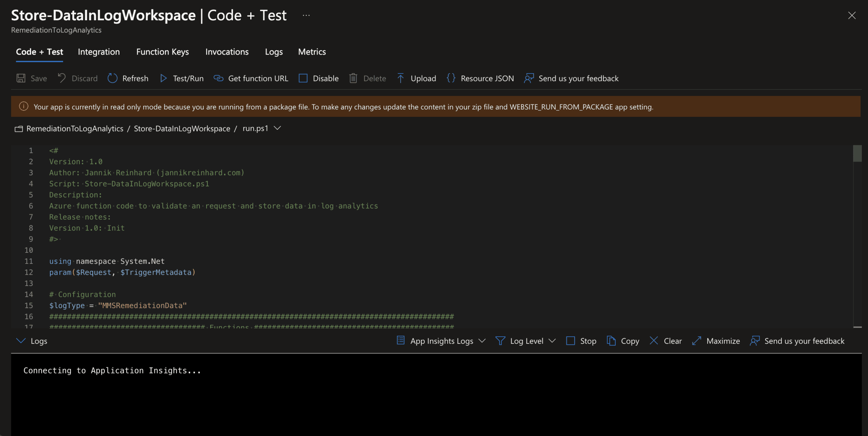The image size is (868, 436).
Task: Run the function with the Test/Run play icon
Action: point(163,78)
